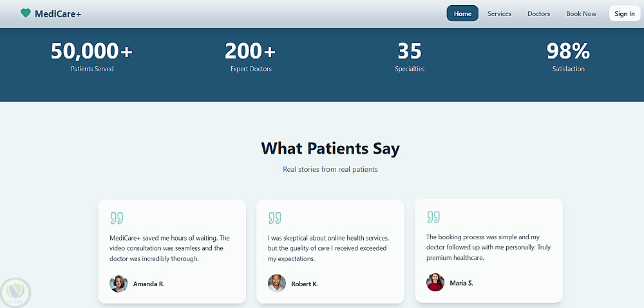This screenshot has height=308, width=644.
Task: Click the 200+ Expert Doctors statistic
Action: point(251,56)
